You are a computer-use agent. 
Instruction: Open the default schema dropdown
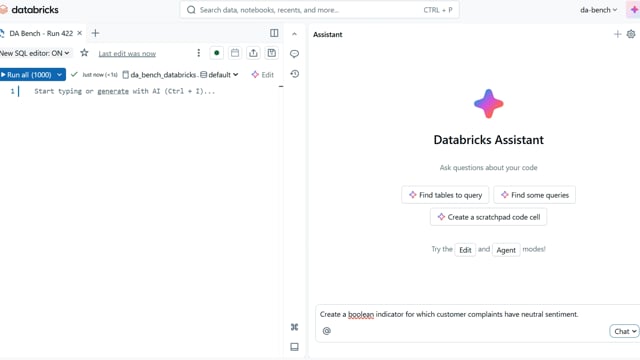pos(219,75)
